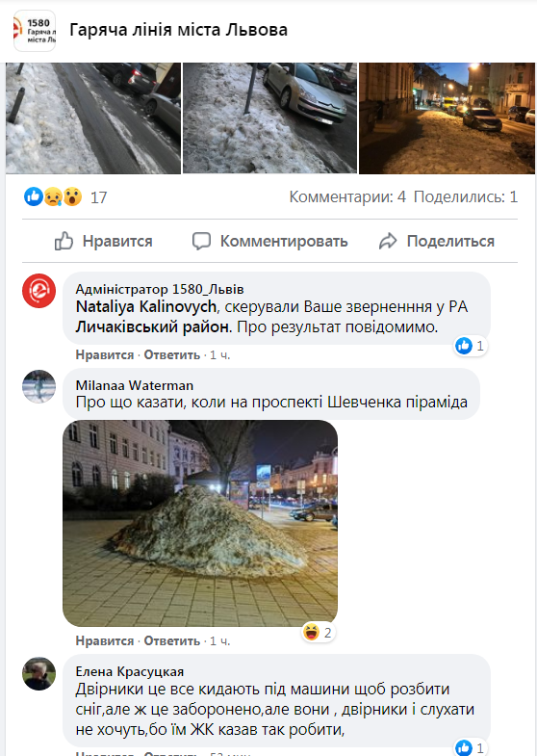View the like count on the administrator's comment
This screenshot has width=537, height=756.
[471, 346]
